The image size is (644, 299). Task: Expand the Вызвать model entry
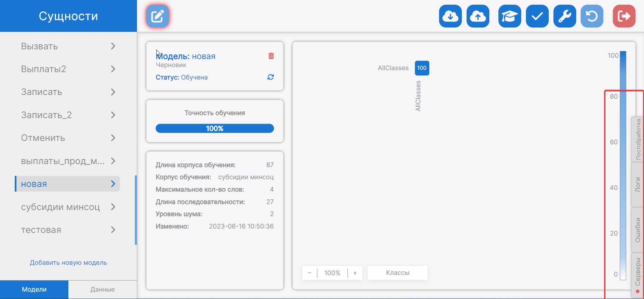tap(113, 46)
